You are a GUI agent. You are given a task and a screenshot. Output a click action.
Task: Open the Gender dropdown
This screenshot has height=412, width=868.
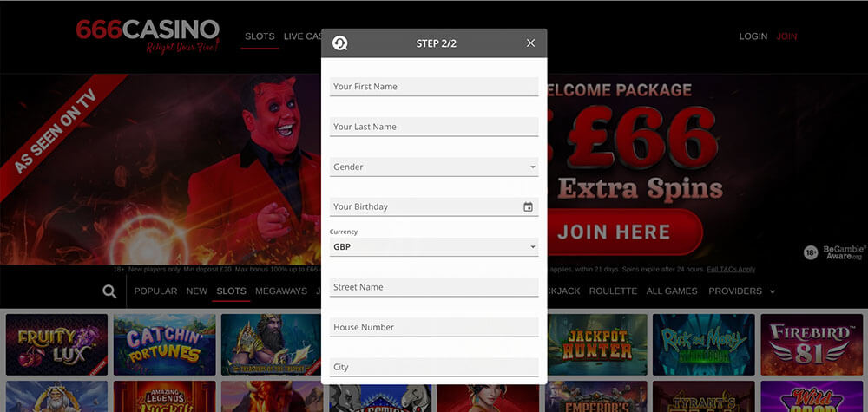(434, 167)
